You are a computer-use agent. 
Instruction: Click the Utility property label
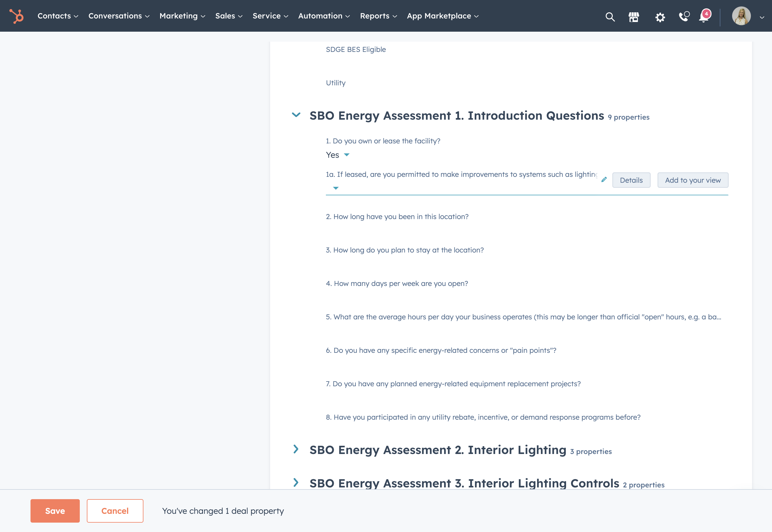coord(336,83)
